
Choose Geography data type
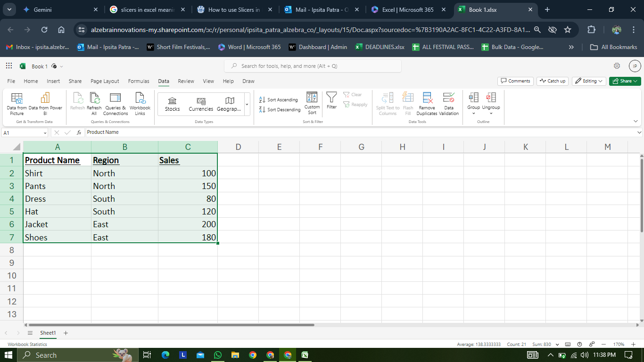(x=229, y=104)
